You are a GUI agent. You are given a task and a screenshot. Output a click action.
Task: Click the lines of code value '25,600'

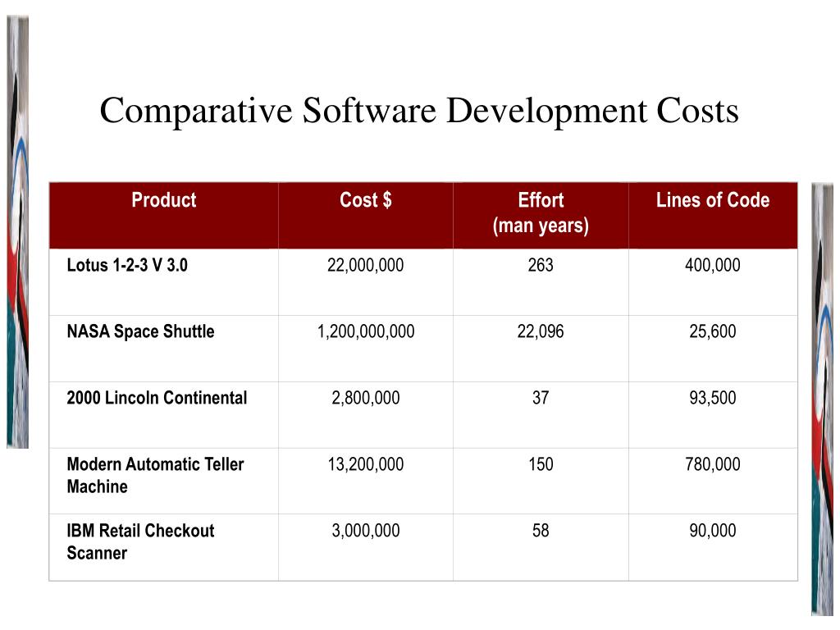[713, 331]
